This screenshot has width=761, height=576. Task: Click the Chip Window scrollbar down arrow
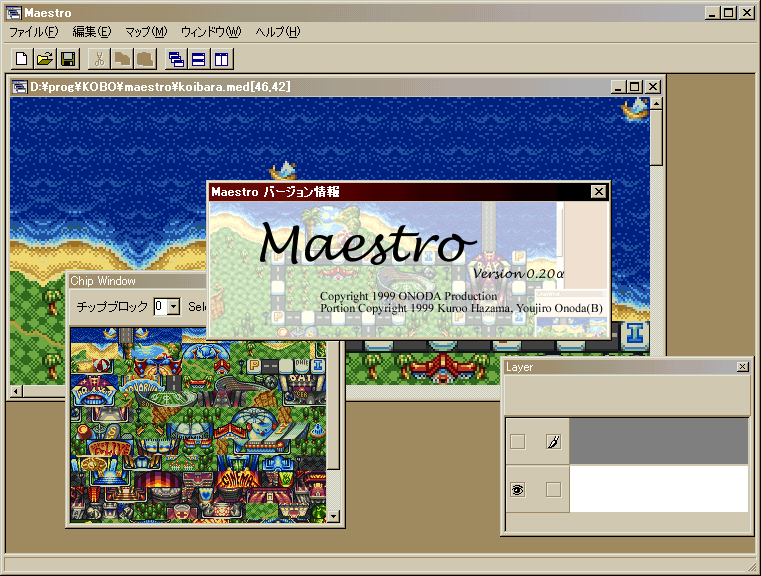(333, 516)
